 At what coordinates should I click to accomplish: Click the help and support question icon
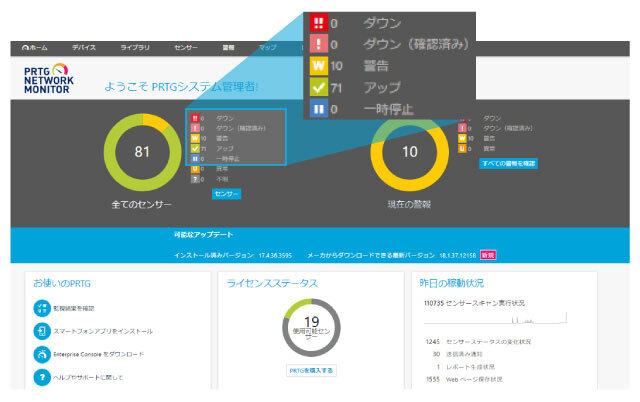click(x=41, y=377)
